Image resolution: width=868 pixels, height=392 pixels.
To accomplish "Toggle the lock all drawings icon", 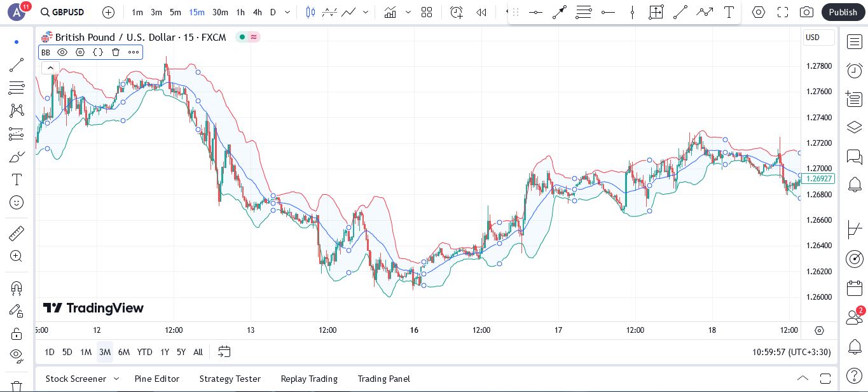I will (x=17, y=333).
